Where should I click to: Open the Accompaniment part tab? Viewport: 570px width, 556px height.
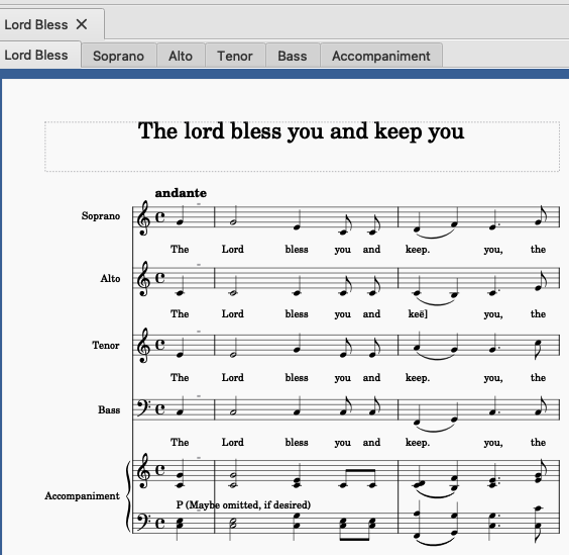(x=381, y=56)
